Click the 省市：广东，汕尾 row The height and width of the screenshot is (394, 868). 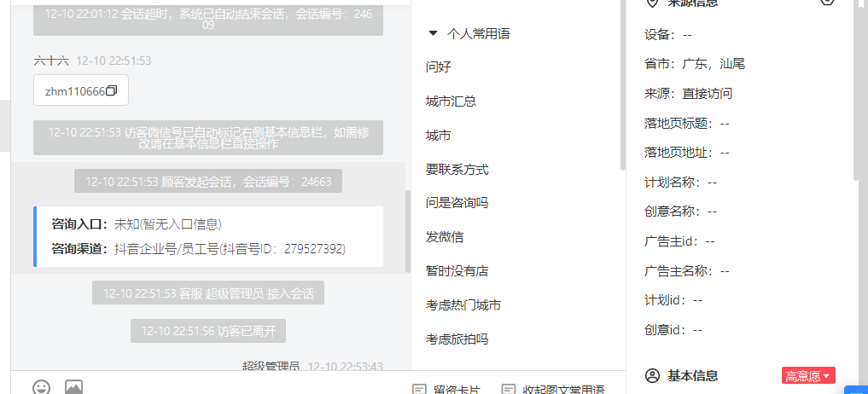(695, 64)
